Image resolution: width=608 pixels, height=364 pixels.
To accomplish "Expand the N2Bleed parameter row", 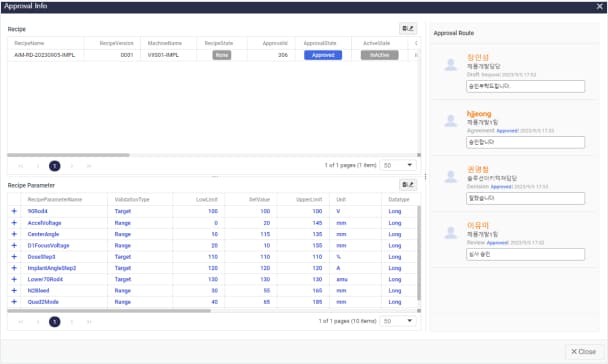I will pyautogui.click(x=14, y=290).
